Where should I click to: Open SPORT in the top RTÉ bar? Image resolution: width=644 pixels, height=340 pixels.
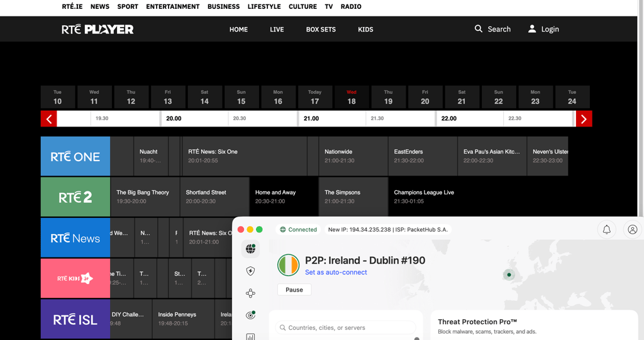pyautogui.click(x=128, y=6)
